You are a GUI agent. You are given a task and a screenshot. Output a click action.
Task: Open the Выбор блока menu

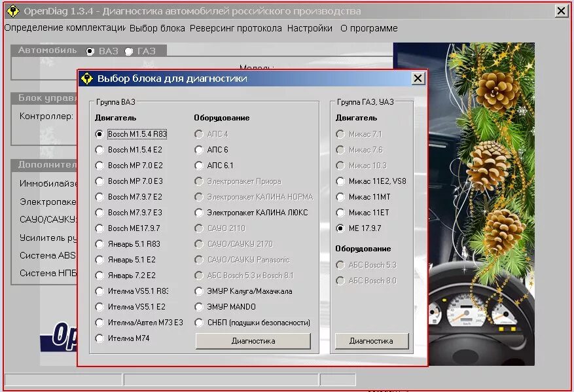pyautogui.click(x=157, y=28)
